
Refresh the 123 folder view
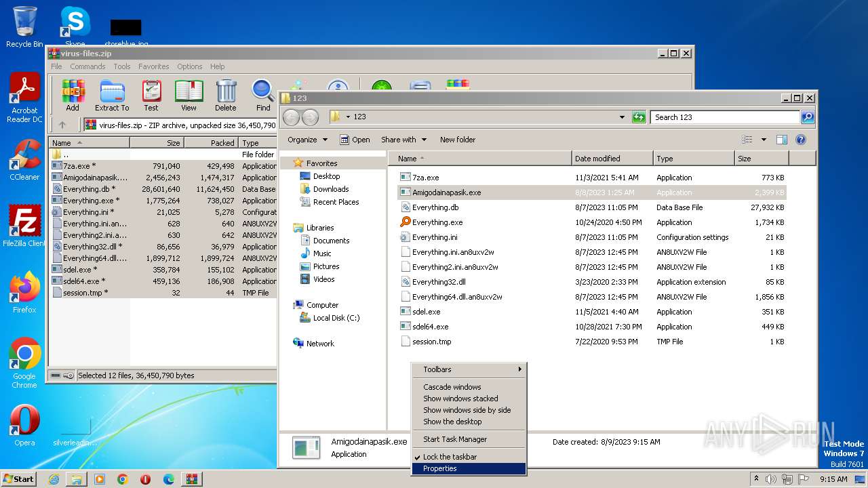click(639, 117)
